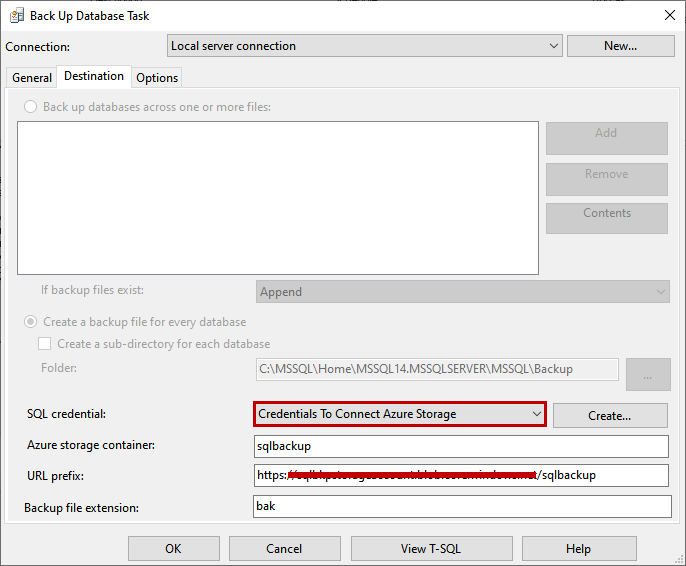
Task: Select 'Create a backup file for every database'
Action: click(31, 322)
